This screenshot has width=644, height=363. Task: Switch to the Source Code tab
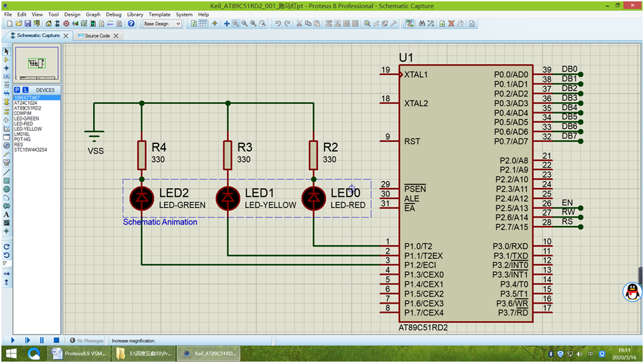click(x=97, y=36)
